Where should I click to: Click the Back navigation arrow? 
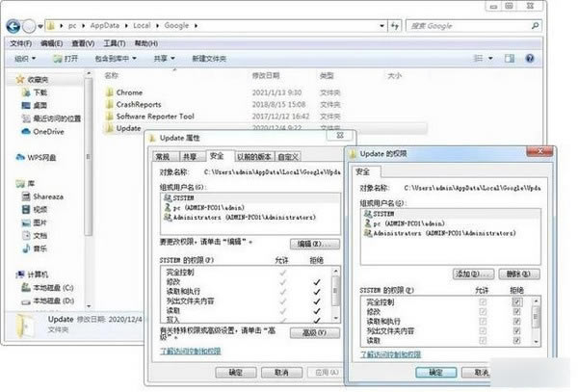(x=13, y=26)
